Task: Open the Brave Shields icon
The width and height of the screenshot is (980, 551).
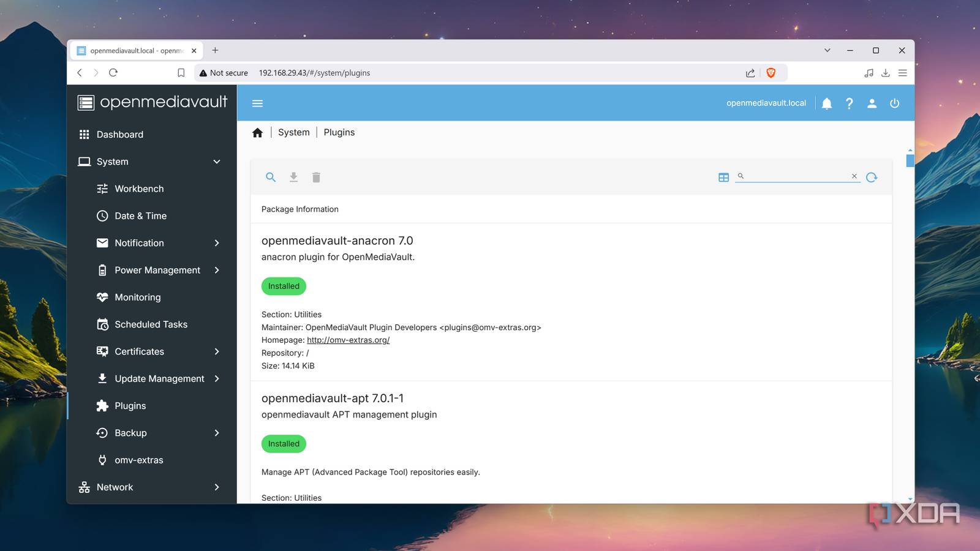Action: click(x=771, y=73)
